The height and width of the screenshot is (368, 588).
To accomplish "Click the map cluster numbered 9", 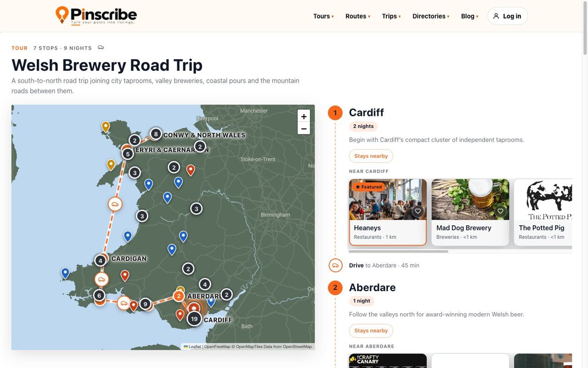I will tap(145, 304).
